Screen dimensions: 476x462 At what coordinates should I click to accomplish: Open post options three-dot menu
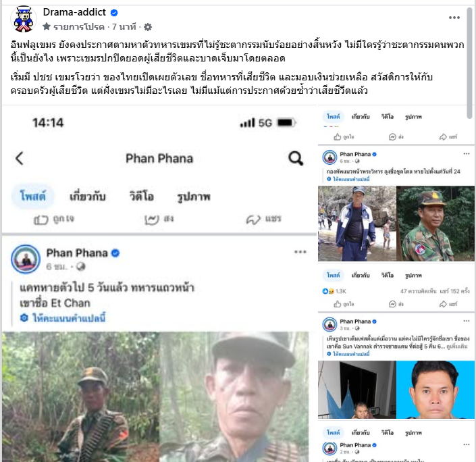click(x=454, y=18)
